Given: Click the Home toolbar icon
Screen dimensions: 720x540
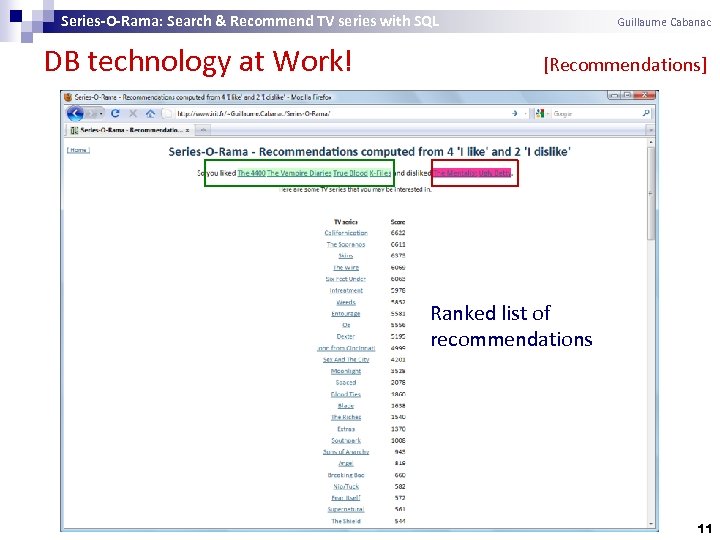Looking at the screenshot, I should (x=151, y=113).
